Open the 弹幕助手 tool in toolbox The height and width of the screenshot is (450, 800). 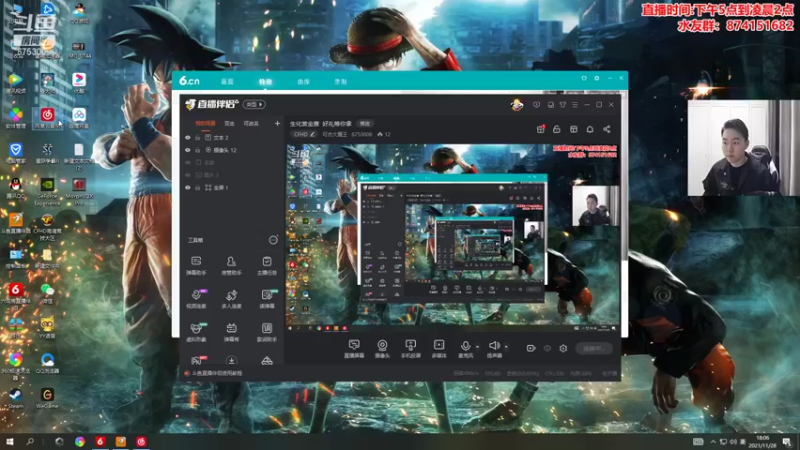196,266
